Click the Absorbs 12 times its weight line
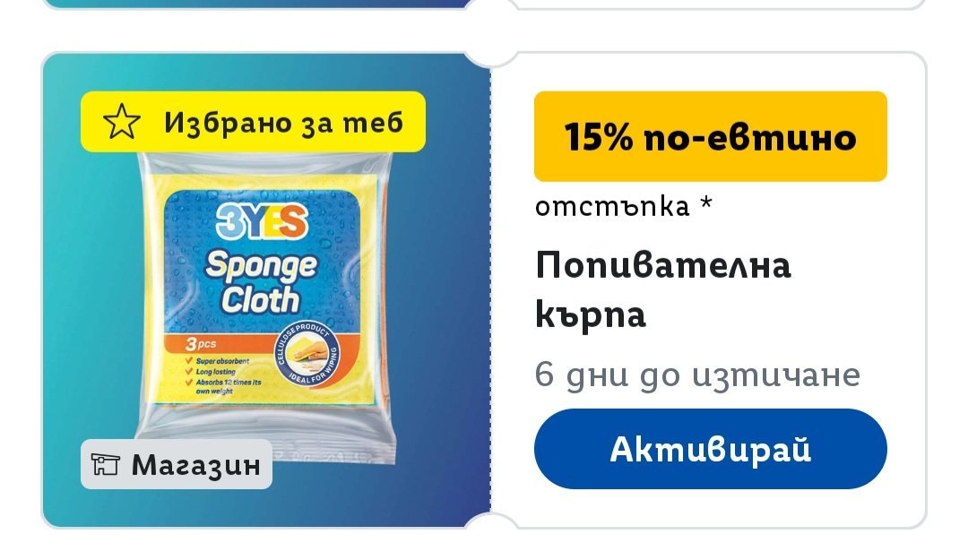The height and width of the screenshot is (560, 968). click(223, 386)
